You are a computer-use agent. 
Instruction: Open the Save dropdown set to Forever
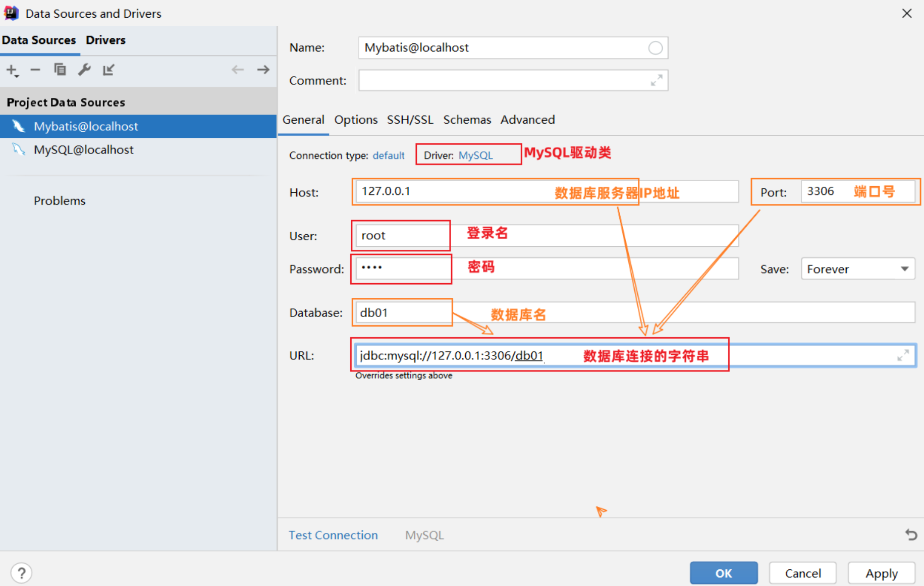tap(858, 269)
